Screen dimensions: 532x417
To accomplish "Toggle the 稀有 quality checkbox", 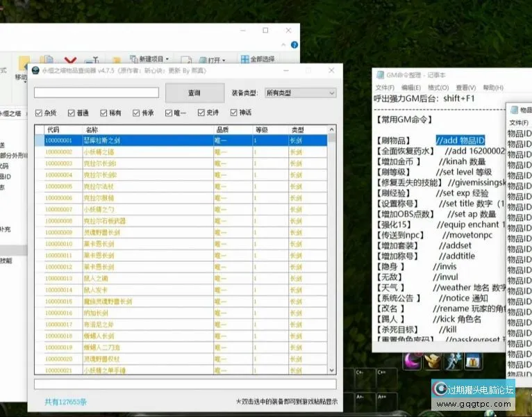I will click(x=103, y=113).
